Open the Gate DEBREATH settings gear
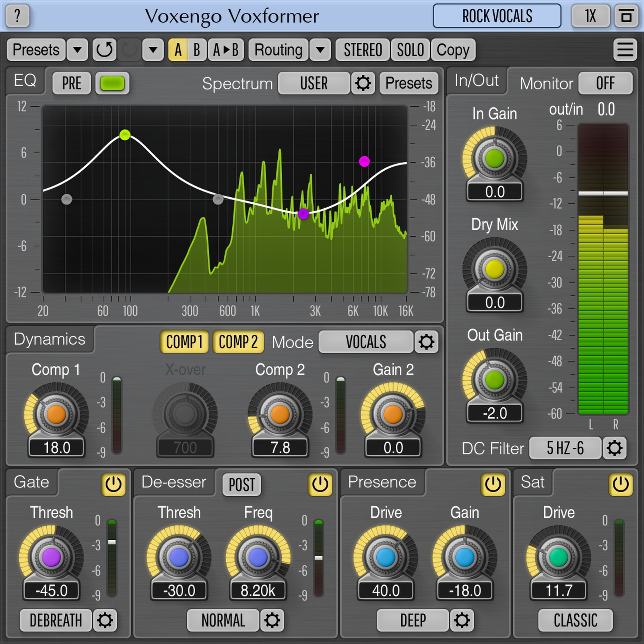The image size is (644, 644). (x=105, y=620)
